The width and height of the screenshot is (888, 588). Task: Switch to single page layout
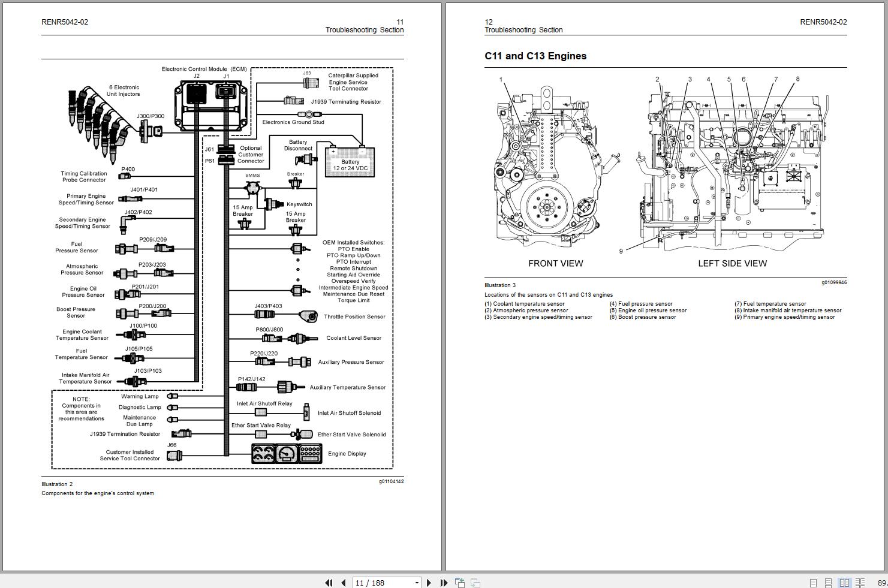814,583
